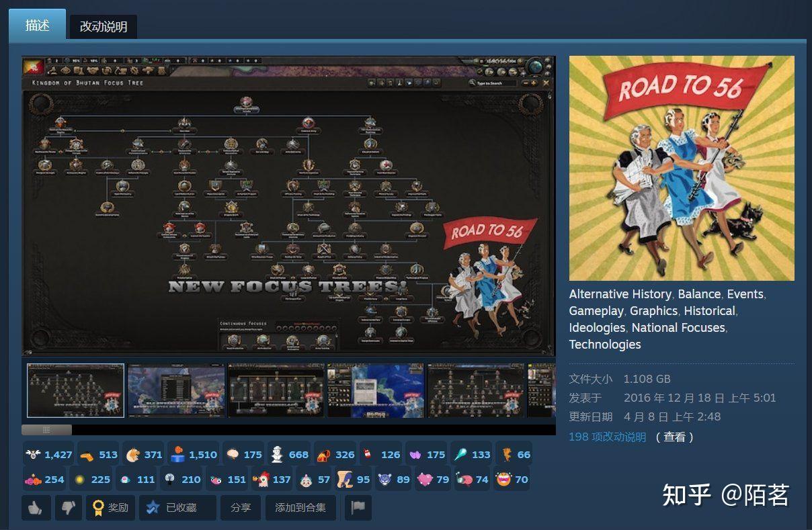The width and height of the screenshot is (812, 530).
Task: Rate the mod with thumbs up
Action: [36, 508]
